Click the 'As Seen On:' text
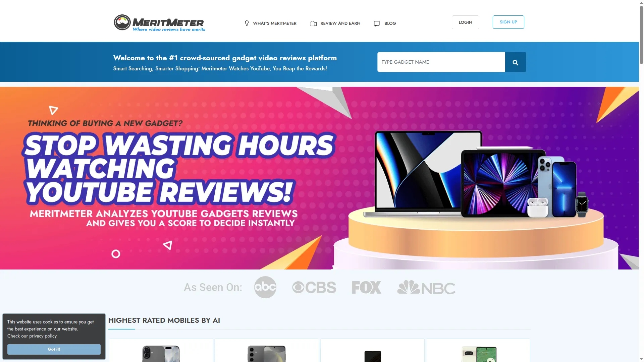 [213, 287]
